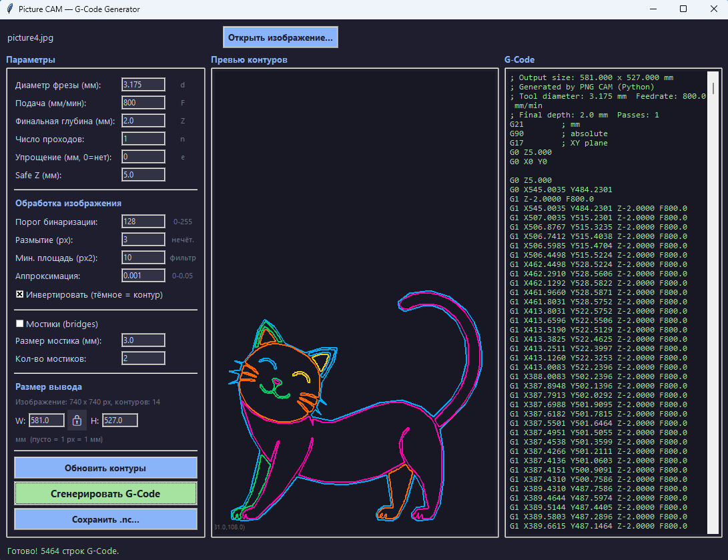The image size is (728, 560).
Task: Click Сгенерировать G-Code button
Action: 105,494
